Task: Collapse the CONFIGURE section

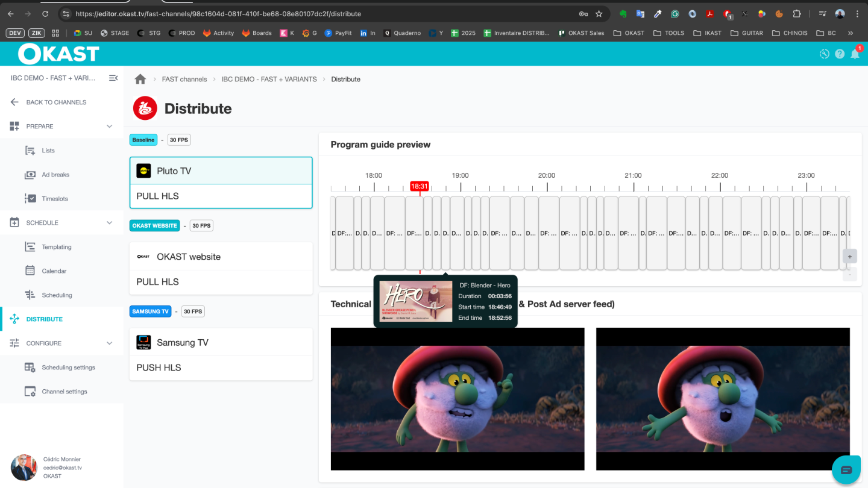Action: [x=109, y=343]
